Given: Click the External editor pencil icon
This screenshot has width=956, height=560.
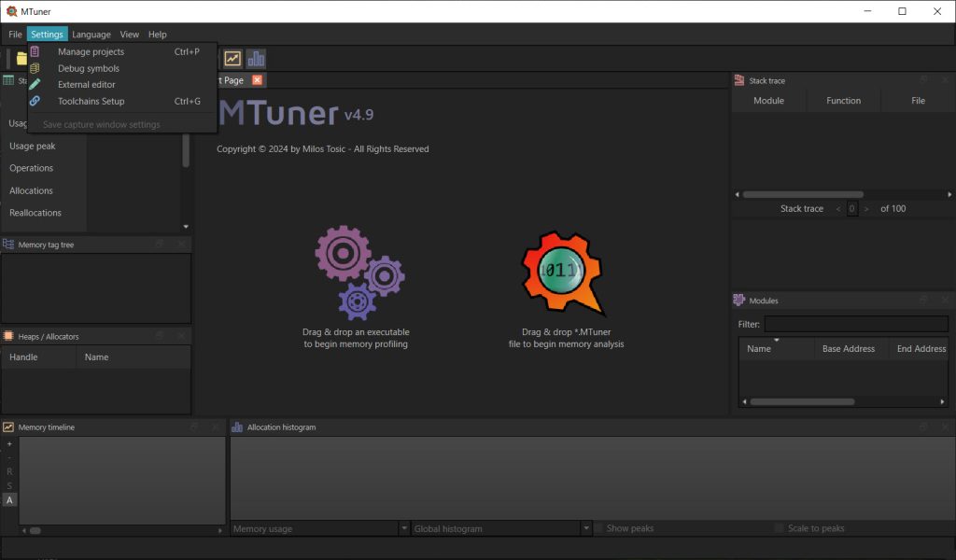Looking at the screenshot, I should coord(35,85).
